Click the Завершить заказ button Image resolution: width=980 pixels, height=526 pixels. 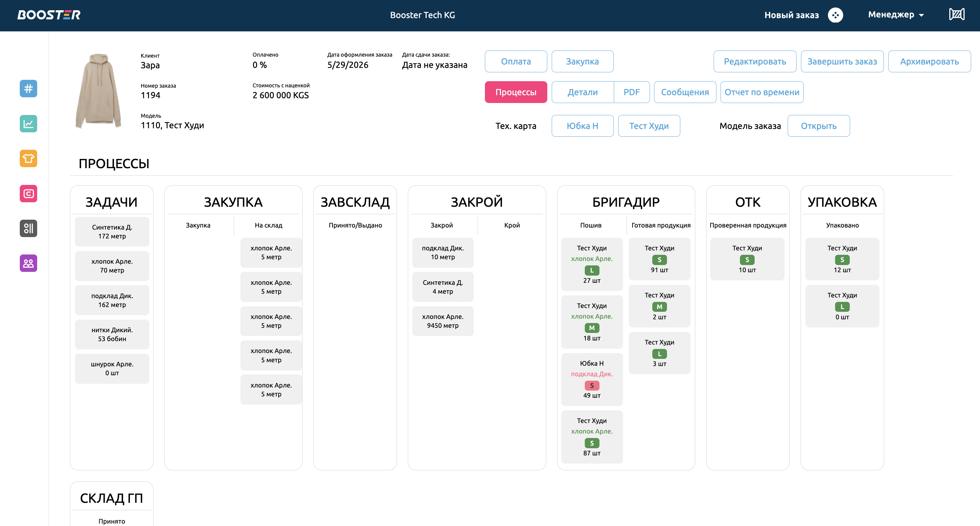(842, 61)
